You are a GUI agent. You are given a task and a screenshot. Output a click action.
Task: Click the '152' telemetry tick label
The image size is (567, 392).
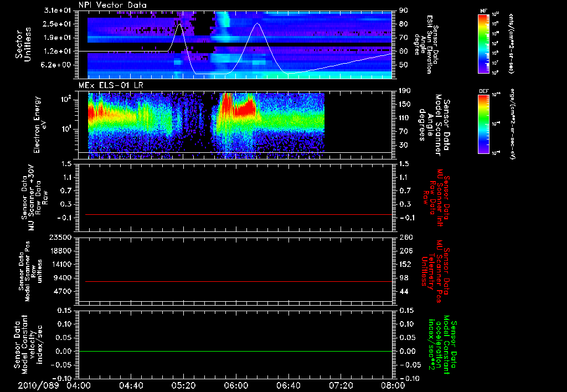click(405, 264)
